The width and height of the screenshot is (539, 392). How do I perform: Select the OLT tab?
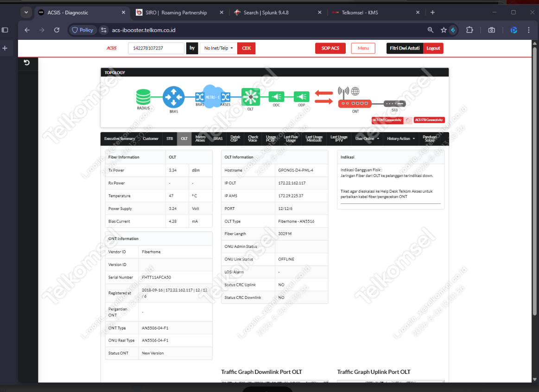pyautogui.click(x=184, y=139)
